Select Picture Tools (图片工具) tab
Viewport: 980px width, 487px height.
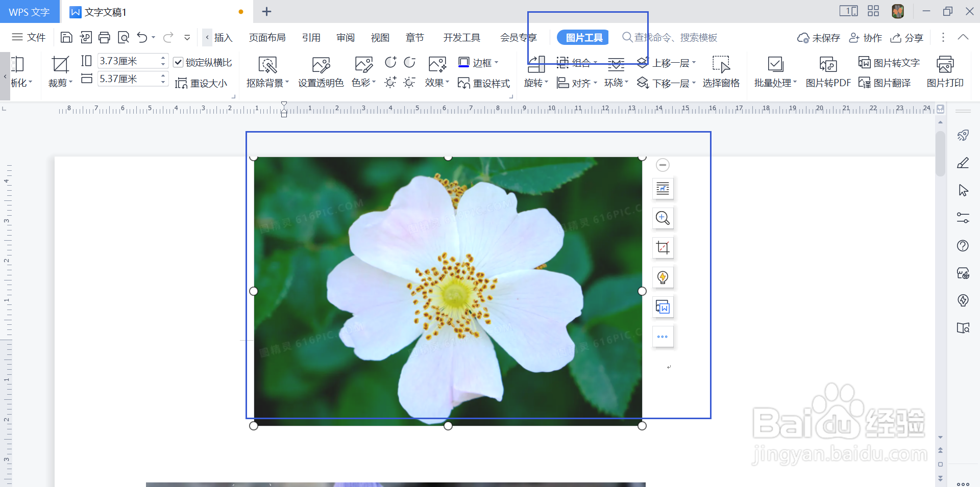tap(583, 37)
